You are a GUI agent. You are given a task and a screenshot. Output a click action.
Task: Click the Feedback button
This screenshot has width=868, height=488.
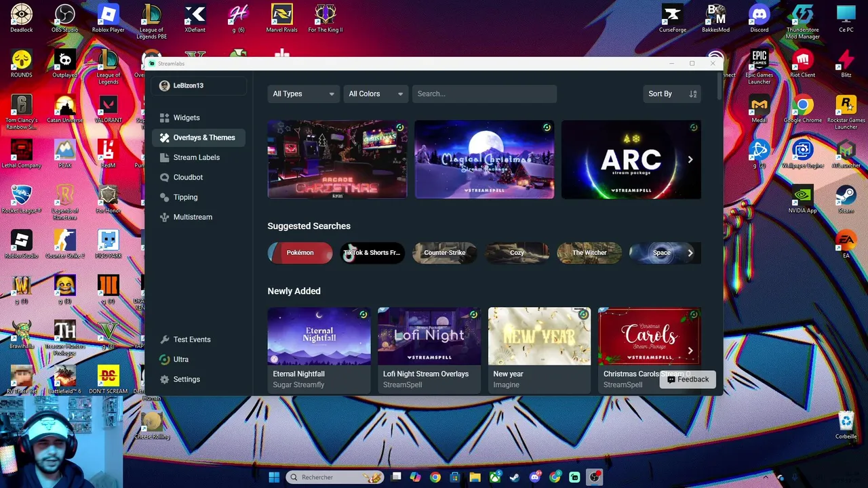[688, 380]
